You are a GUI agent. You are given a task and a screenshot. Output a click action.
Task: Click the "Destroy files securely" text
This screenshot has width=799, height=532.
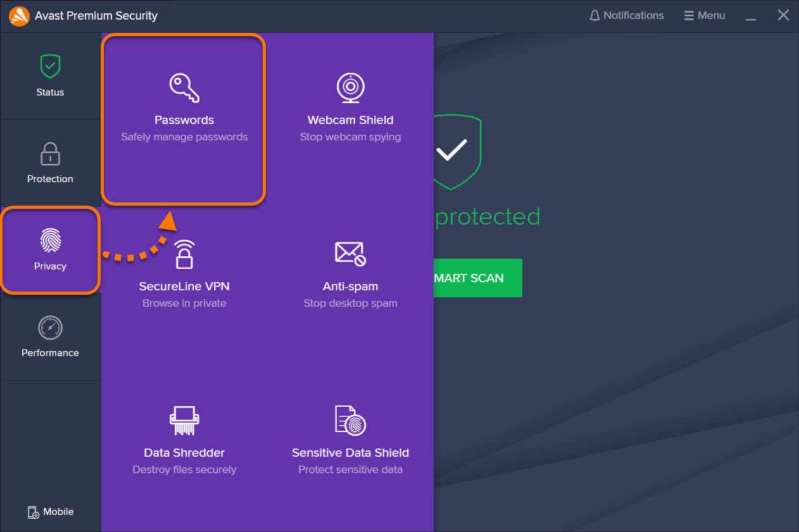pos(184,470)
